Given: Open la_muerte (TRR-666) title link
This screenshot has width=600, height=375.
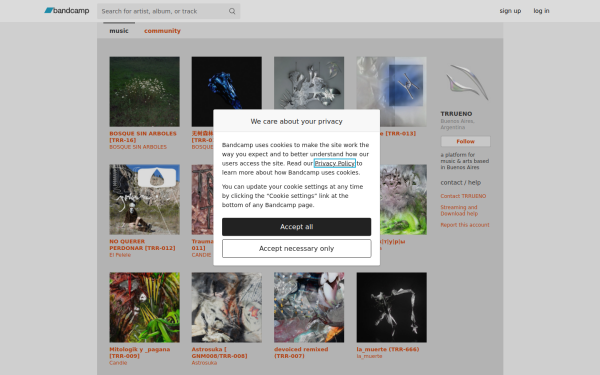Looking at the screenshot, I should coord(388,349).
